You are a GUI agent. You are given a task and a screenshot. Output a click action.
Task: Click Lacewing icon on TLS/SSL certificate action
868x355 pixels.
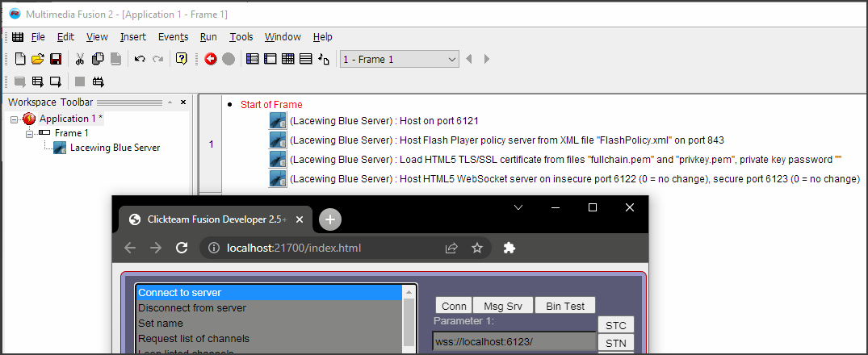click(277, 159)
